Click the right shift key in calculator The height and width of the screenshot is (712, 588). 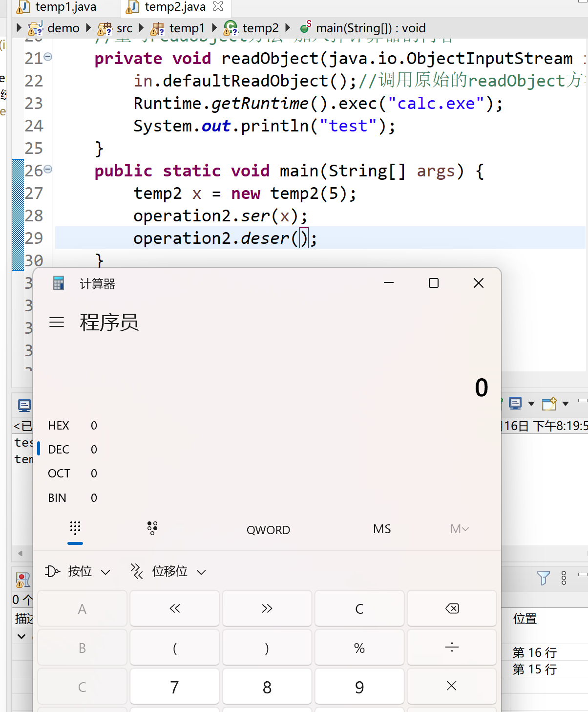pos(267,608)
